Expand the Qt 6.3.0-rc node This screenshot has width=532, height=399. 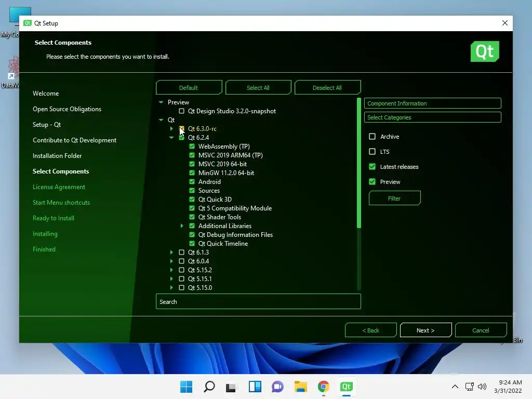coord(171,129)
